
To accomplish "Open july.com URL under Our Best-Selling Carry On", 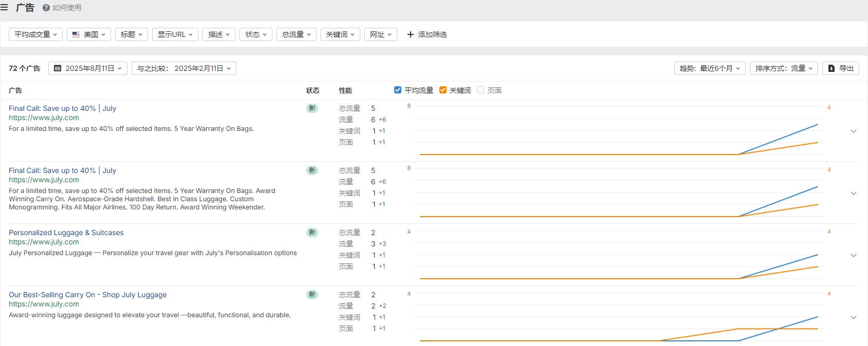I will click(44, 304).
